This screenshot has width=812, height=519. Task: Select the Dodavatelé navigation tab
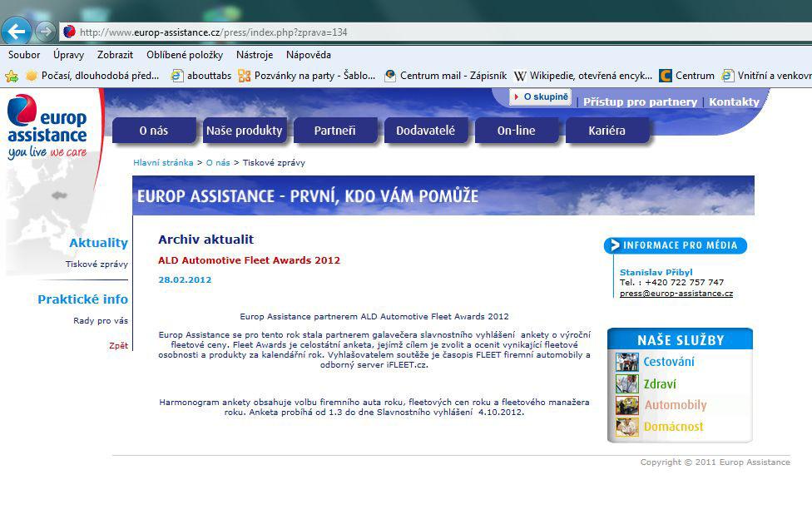426,131
